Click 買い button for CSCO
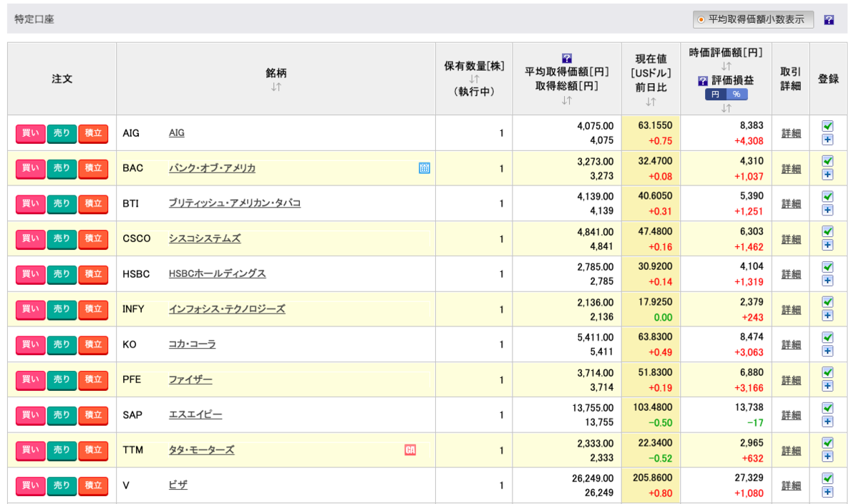This screenshot has width=859, height=504. [x=31, y=238]
